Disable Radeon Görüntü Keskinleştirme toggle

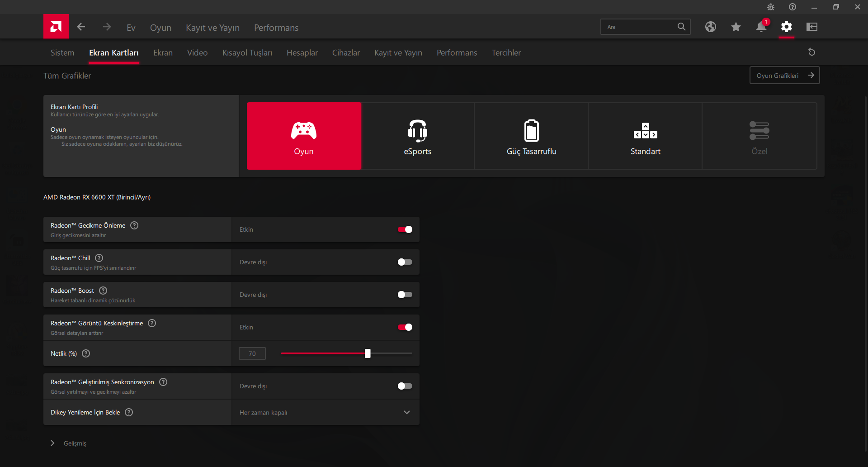[405, 327]
